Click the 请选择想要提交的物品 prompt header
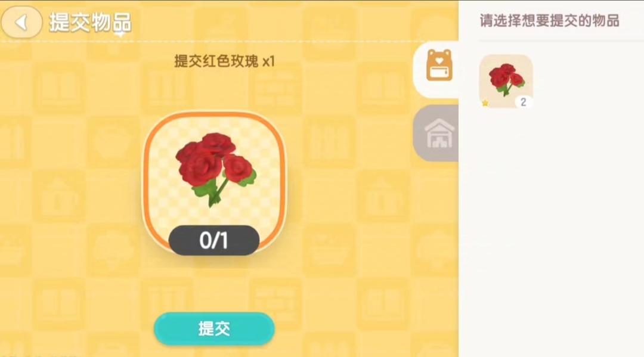 pos(549,20)
